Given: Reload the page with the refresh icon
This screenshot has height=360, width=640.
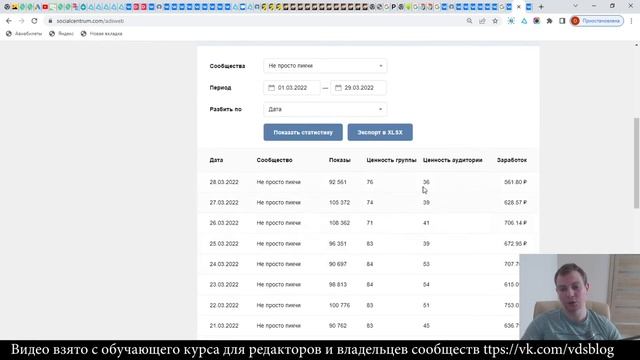Looking at the screenshot, I should [34, 21].
